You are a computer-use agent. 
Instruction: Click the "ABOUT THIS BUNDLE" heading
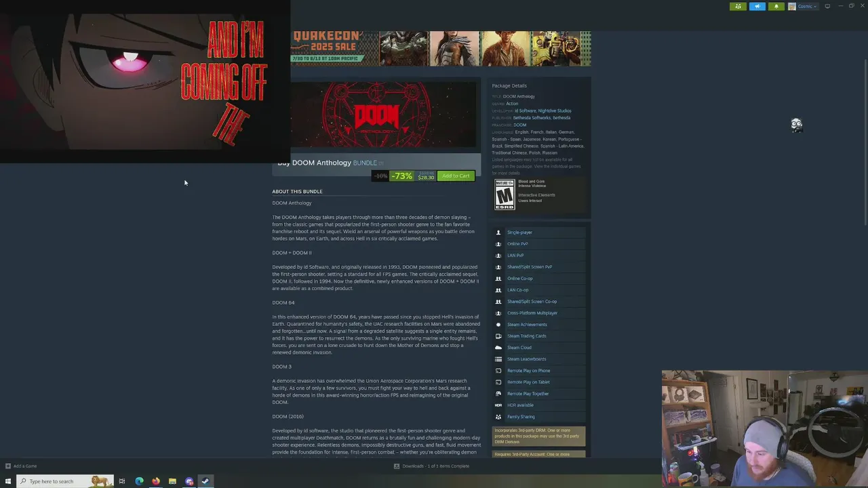tap(297, 192)
